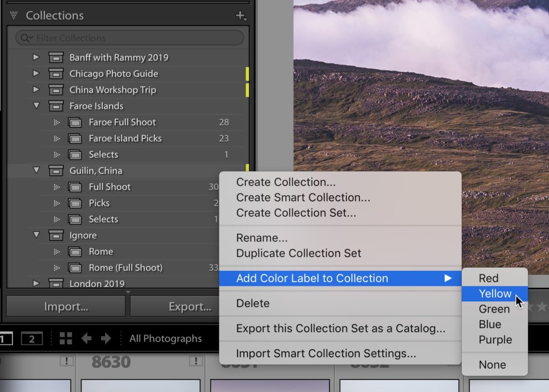Expand the Chicago Photo Guide set
This screenshot has height=392, width=549.
tap(36, 73)
